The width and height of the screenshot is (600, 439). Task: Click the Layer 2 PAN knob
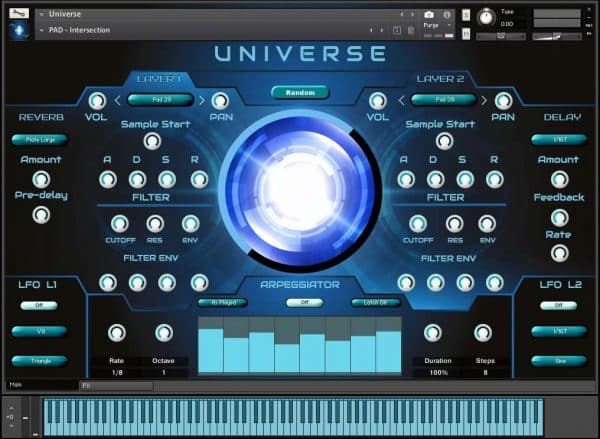tap(504, 101)
